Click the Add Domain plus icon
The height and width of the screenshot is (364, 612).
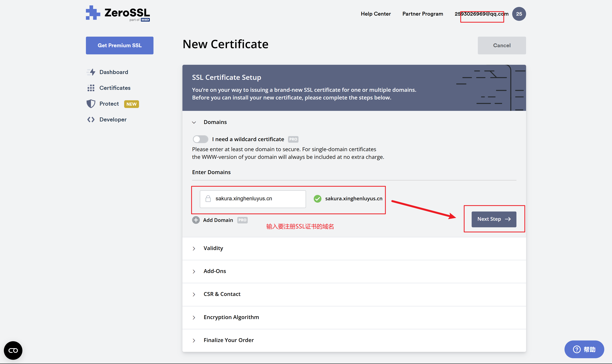(196, 220)
